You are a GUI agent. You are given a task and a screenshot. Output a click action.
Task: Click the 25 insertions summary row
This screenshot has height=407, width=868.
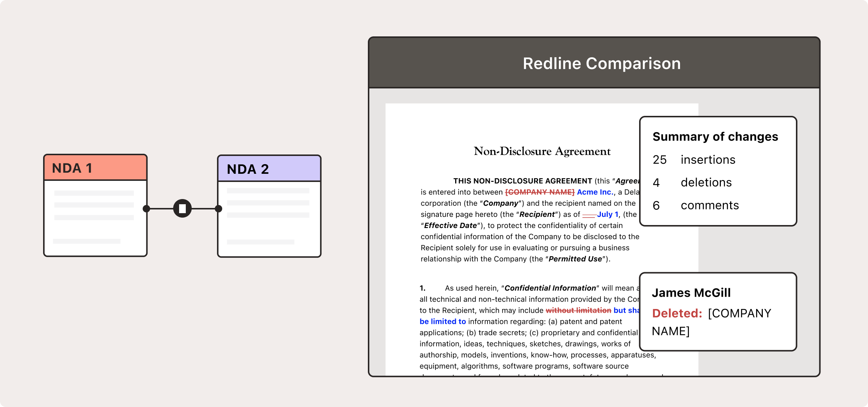tap(694, 160)
